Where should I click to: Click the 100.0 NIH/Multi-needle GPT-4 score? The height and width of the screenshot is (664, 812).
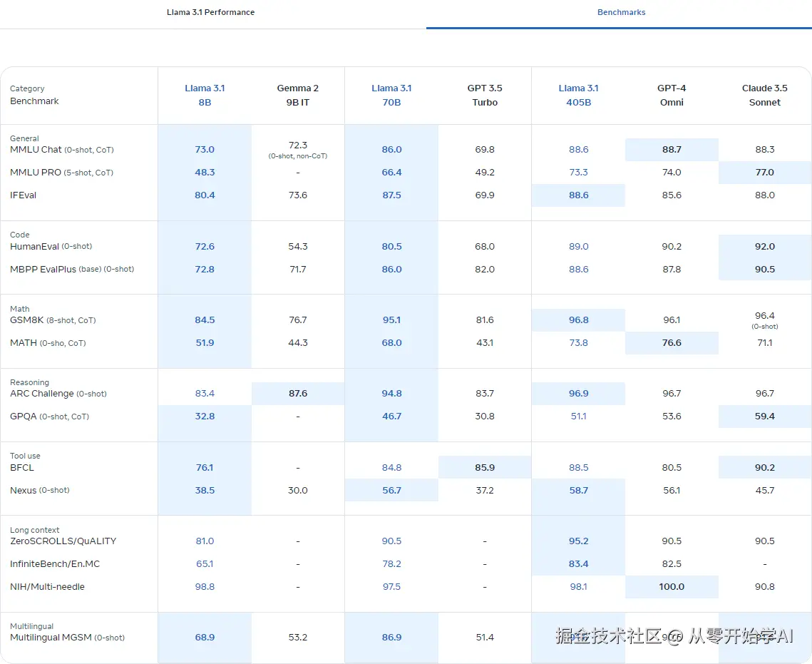tap(672, 587)
